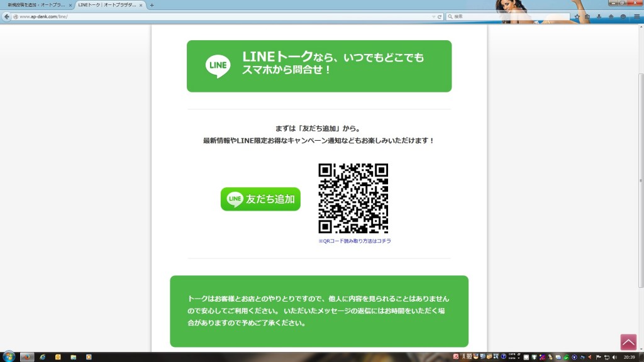This screenshot has width=644, height=362.
Task: Click the chat bubble toolbar icon
Action: click(x=623, y=17)
